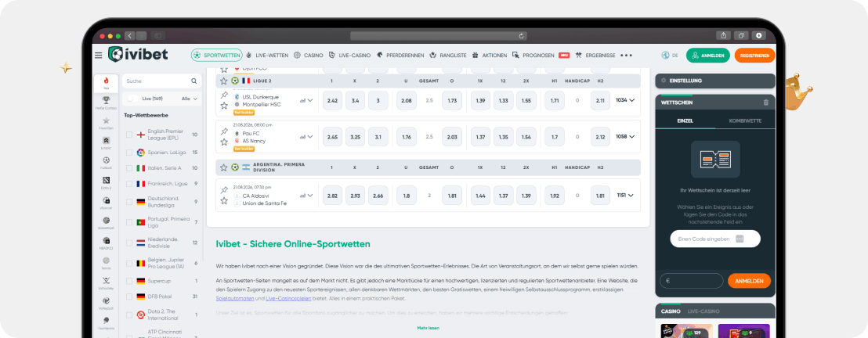This screenshot has height=338, width=868.
Task: Click the Einen Code eingeben field
Action: coord(715,239)
